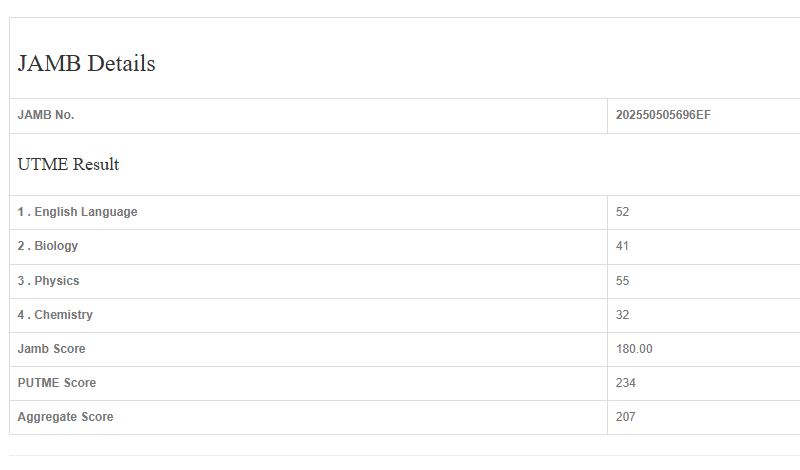Viewport: 800px width, 470px height.
Task: Click Physics score 55
Action: pyautogui.click(x=623, y=281)
